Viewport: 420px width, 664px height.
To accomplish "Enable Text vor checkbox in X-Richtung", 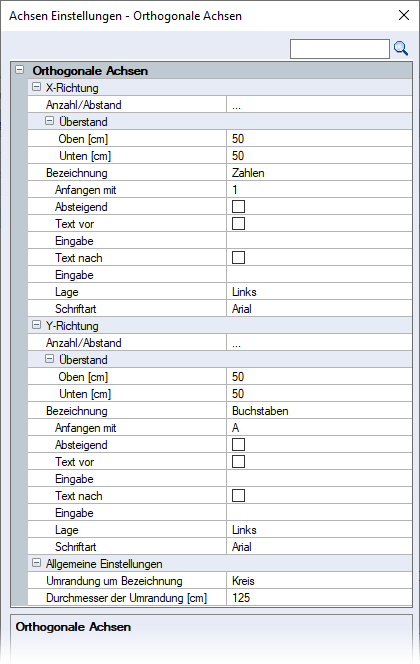I will tap(238, 224).
